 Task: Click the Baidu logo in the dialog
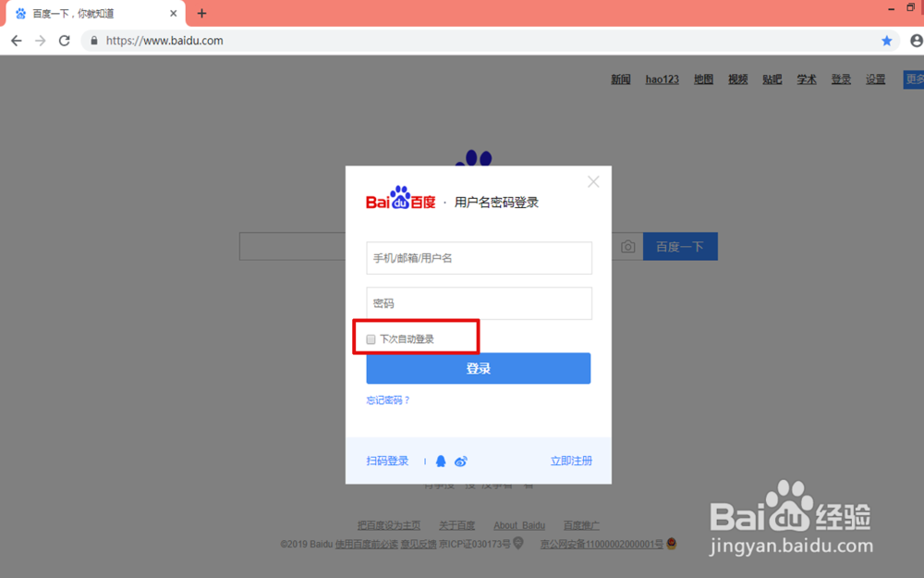tap(401, 199)
